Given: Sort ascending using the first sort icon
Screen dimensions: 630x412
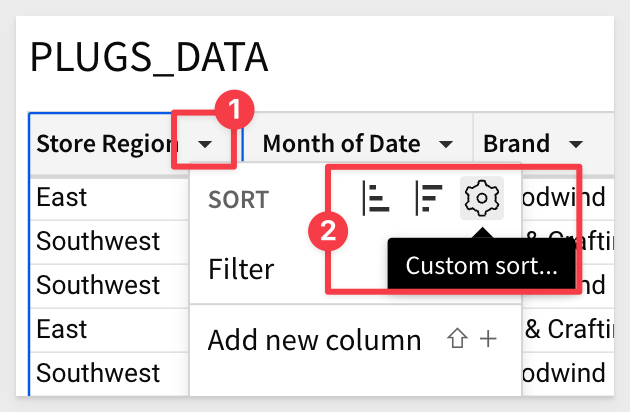Looking at the screenshot, I should (376, 198).
